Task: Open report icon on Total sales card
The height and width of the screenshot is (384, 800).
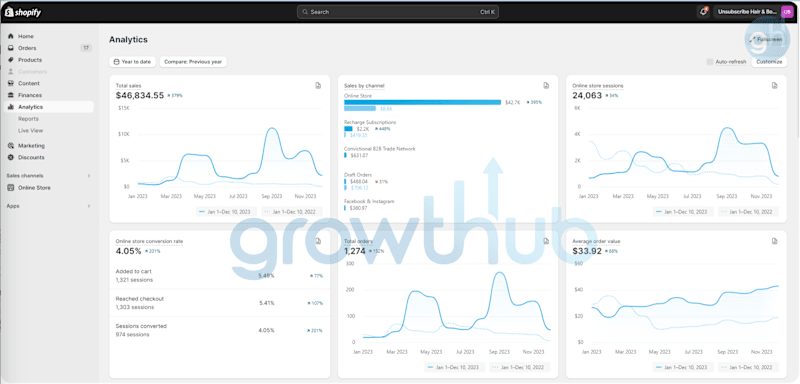Action: pos(318,86)
